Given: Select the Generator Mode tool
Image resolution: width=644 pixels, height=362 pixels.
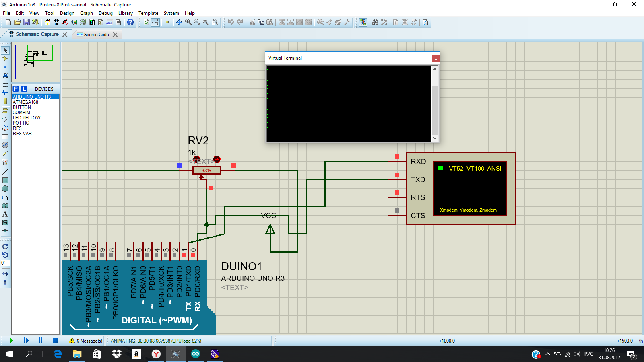Looking at the screenshot, I should pyautogui.click(x=5, y=145).
